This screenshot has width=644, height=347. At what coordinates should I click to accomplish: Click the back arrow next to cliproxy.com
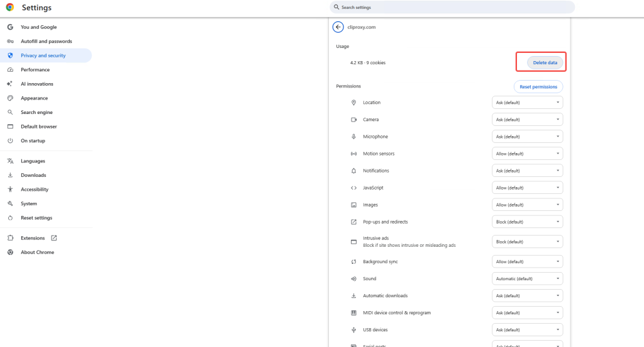coord(338,27)
